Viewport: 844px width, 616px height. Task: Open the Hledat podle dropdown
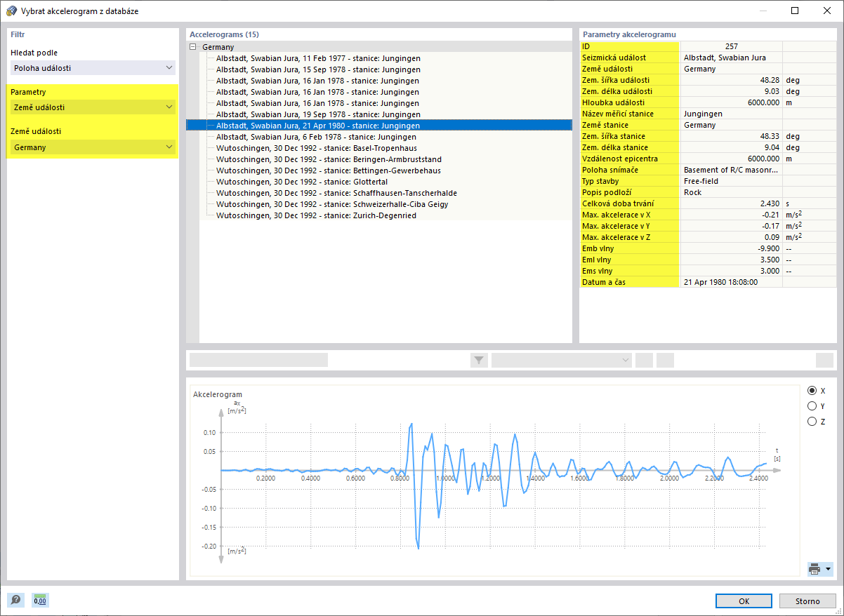coord(93,68)
